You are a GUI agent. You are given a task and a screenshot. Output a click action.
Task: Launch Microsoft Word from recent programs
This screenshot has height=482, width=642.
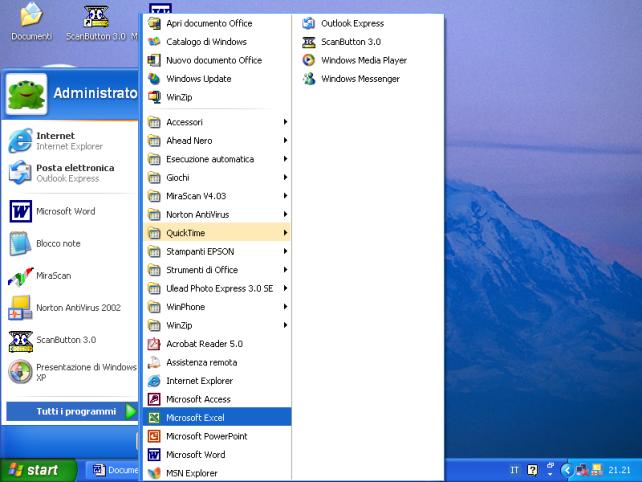72,211
